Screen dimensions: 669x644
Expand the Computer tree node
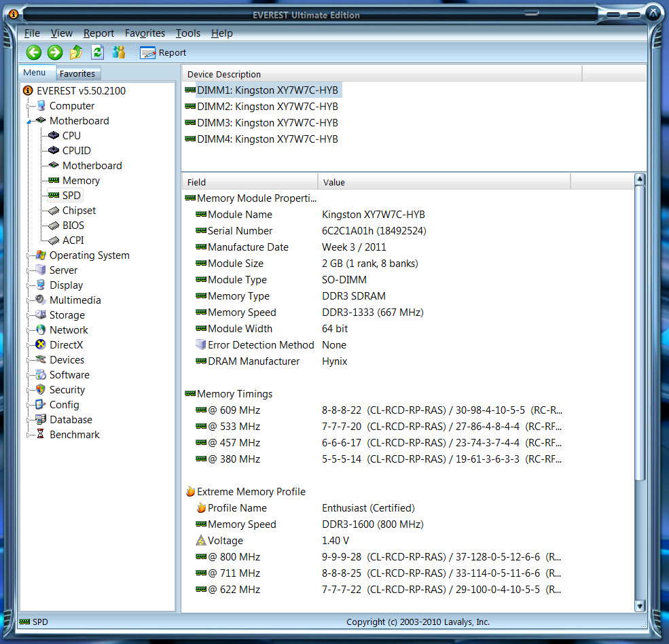click(x=29, y=106)
